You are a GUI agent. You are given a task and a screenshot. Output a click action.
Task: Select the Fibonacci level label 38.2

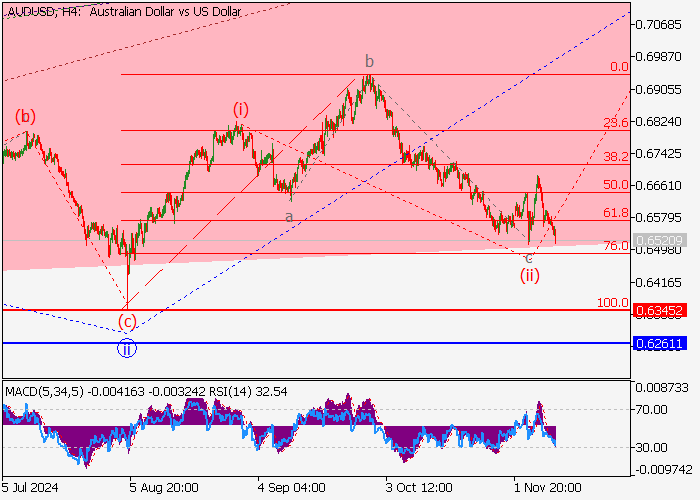click(x=616, y=156)
